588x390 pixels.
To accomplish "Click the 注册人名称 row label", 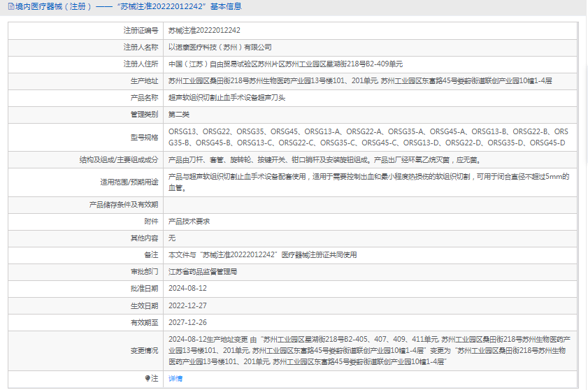I will (141, 48).
